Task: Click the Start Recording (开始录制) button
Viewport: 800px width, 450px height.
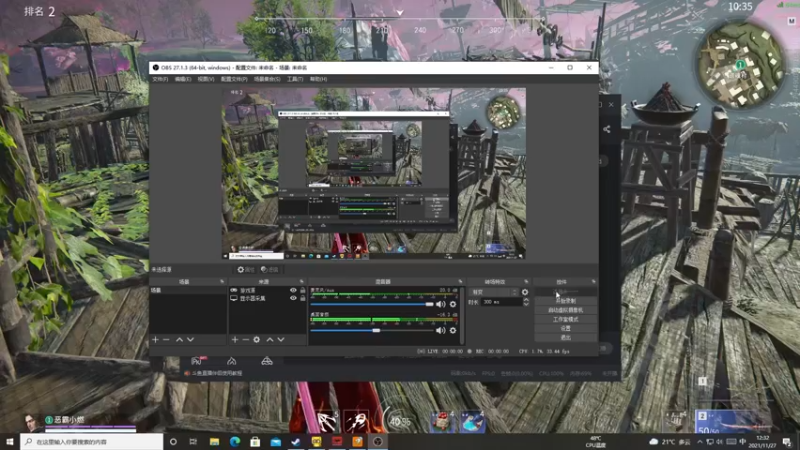Action: coord(565,301)
